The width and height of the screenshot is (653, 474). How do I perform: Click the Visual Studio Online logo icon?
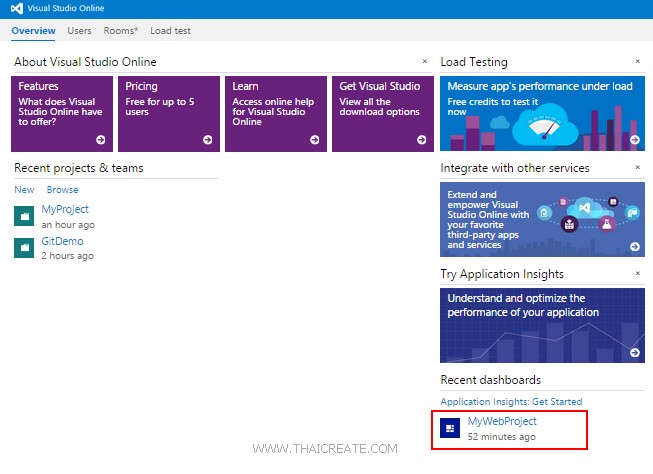click(x=17, y=8)
